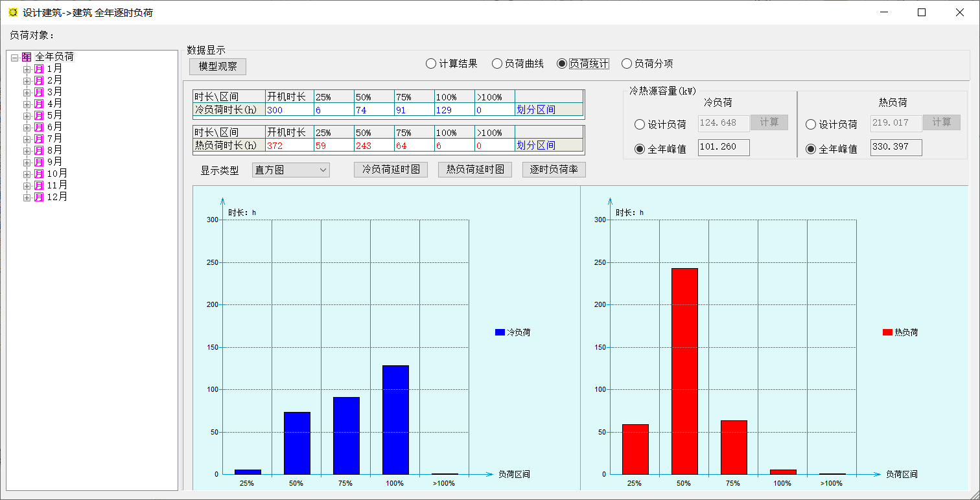This screenshot has height=500, width=980.
Task: Expand the 3月 tree node
Action: (x=27, y=92)
